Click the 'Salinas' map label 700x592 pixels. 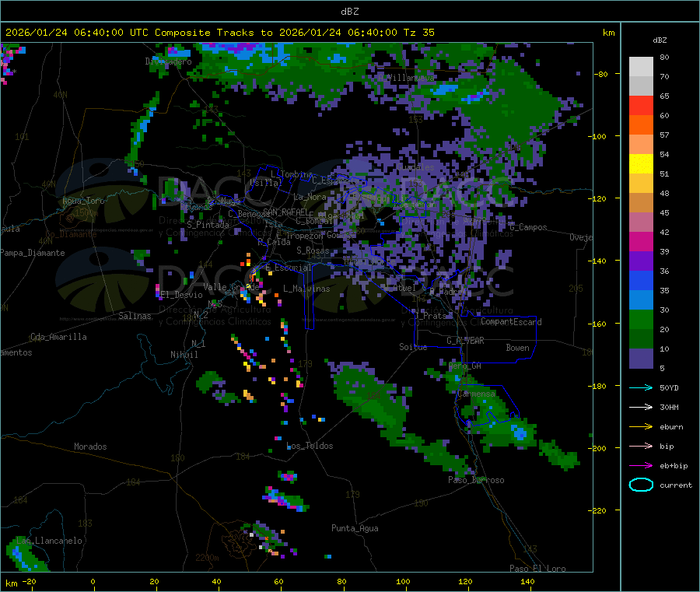pyautogui.click(x=135, y=316)
